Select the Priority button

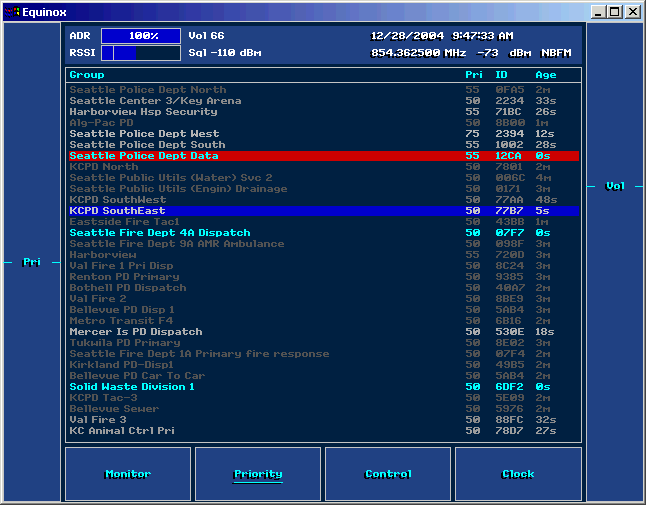pos(258,474)
